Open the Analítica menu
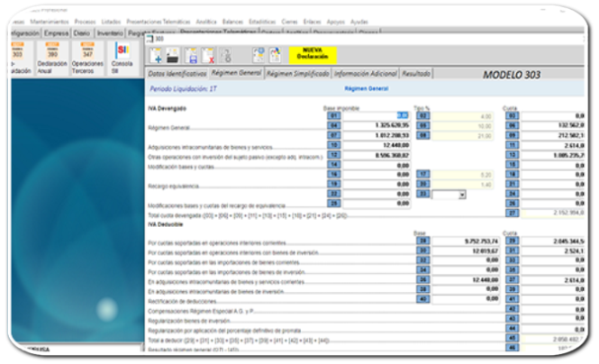Screen dimensions: 599x364 click(x=206, y=22)
